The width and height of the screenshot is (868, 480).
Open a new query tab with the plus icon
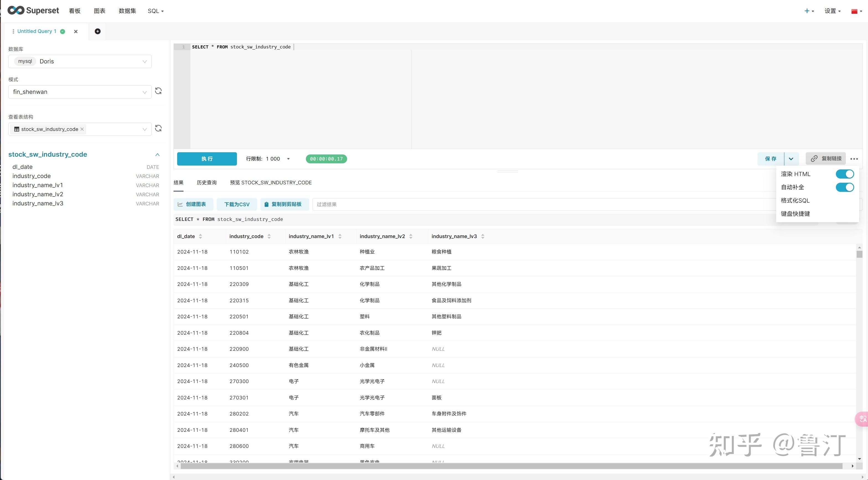(x=97, y=31)
